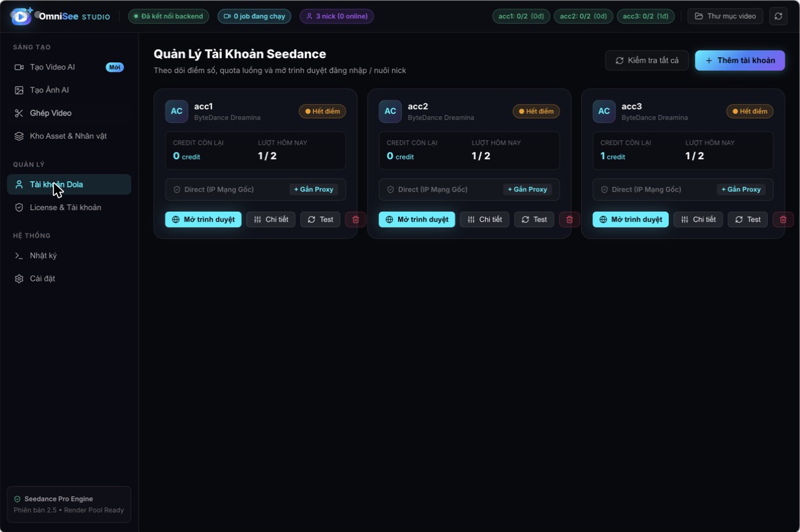Click the acc1: 0/2 quota pill
This screenshot has height=532, width=800.
click(x=521, y=16)
